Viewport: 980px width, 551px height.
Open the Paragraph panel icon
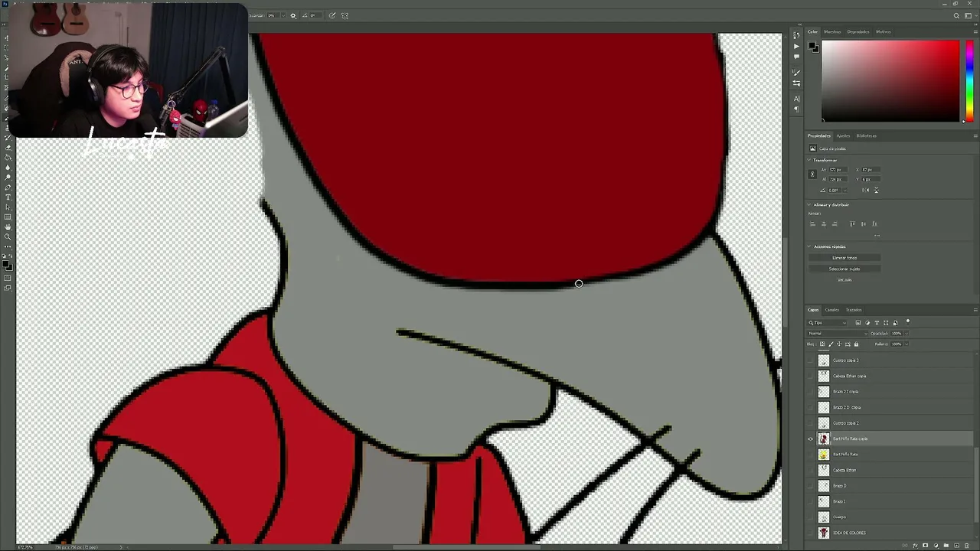point(797,109)
